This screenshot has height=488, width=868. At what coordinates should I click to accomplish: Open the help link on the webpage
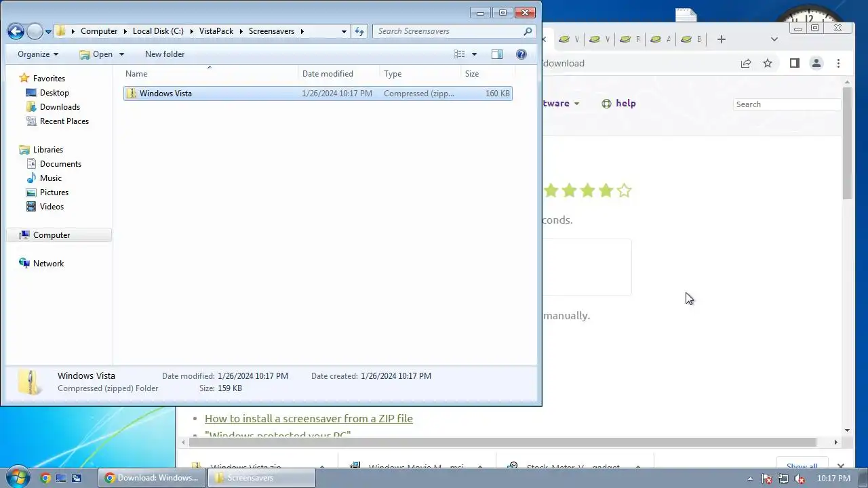[x=618, y=104]
